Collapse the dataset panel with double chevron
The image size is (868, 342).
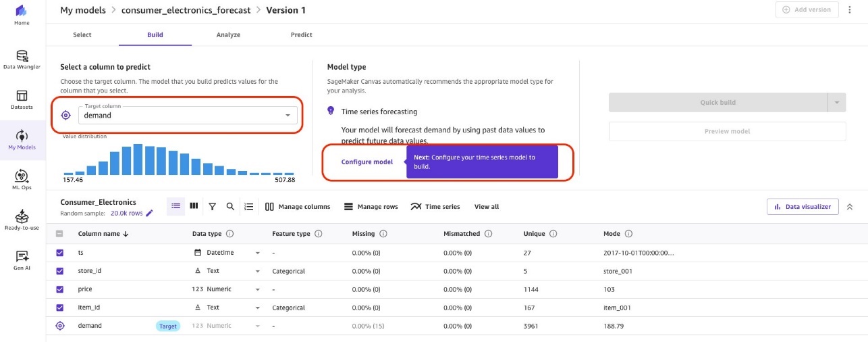(x=850, y=206)
